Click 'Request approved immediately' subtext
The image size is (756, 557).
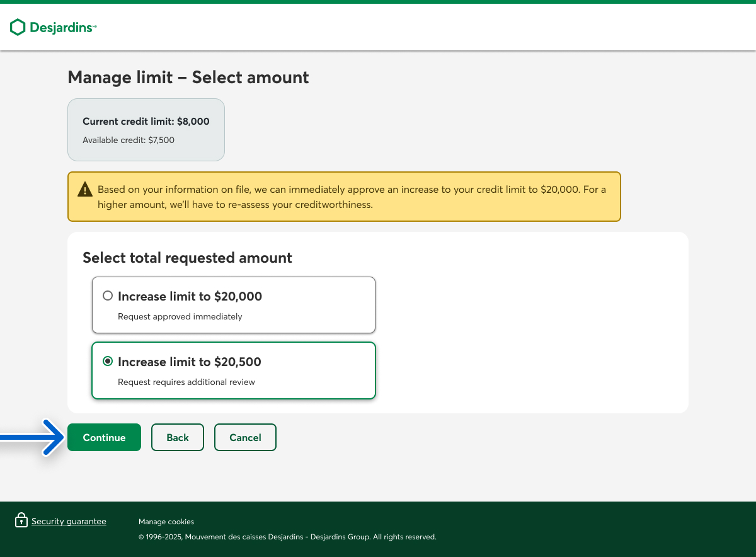[x=180, y=316]
